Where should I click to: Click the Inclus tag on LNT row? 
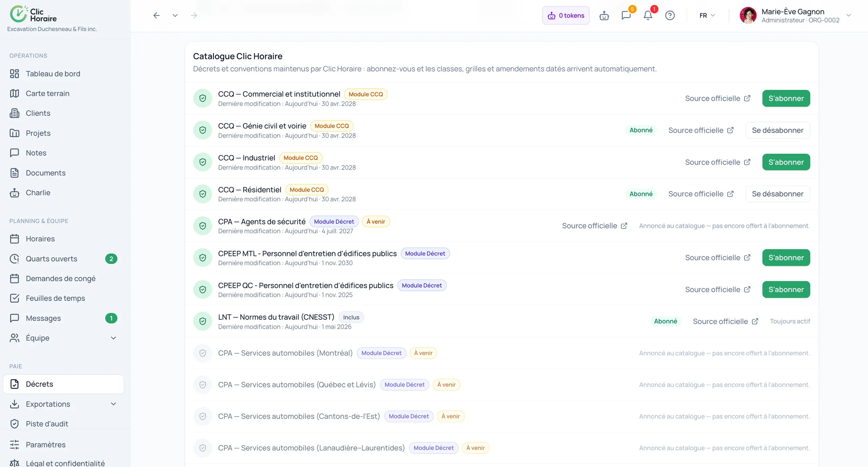[351, 317]
